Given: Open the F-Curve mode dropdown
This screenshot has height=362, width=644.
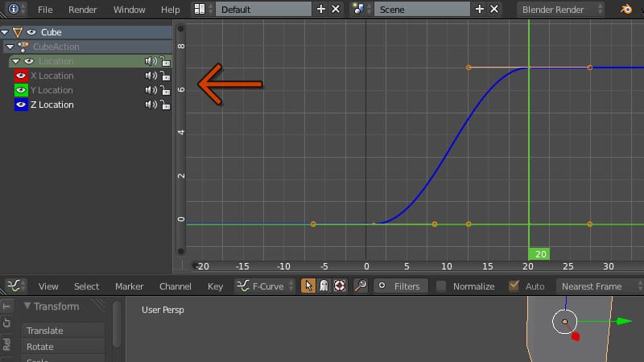Looking at the screenshot, I should coord(265,286).
